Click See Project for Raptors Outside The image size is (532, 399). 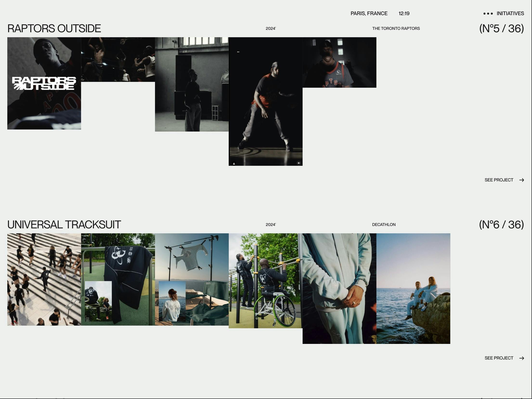499,180
